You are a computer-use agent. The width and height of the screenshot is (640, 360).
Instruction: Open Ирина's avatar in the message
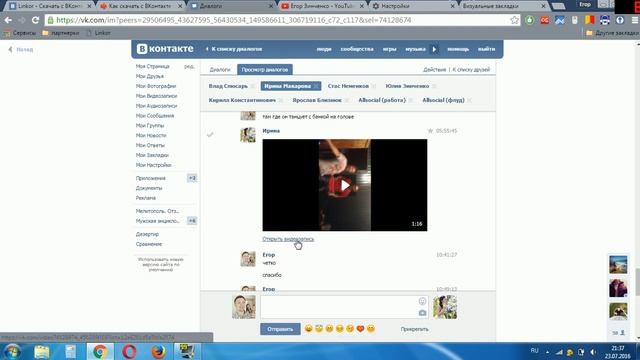click(248, 135)
